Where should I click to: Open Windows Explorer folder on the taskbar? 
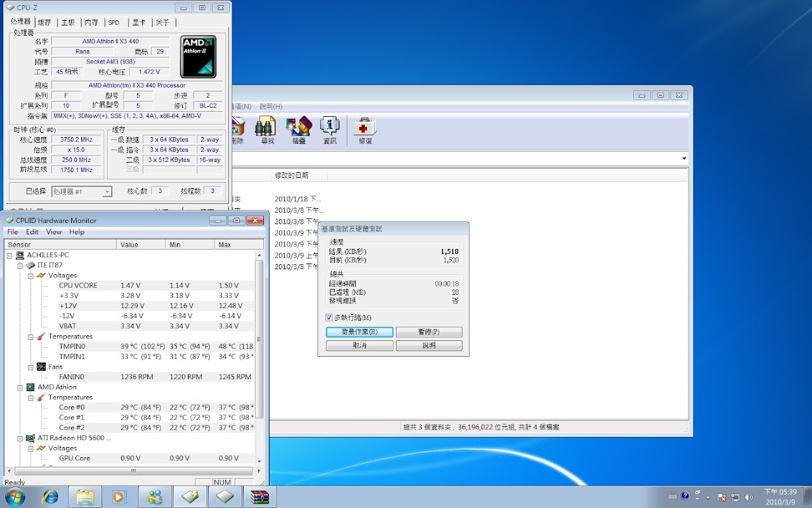pyautogui.click(x=85, y=497)
